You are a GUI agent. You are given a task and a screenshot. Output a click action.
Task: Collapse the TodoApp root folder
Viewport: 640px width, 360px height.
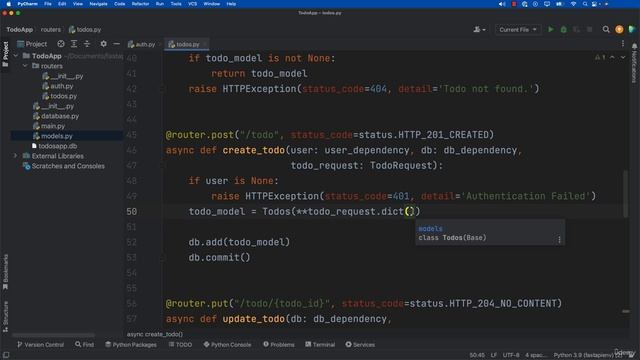[x=16, y=56]
